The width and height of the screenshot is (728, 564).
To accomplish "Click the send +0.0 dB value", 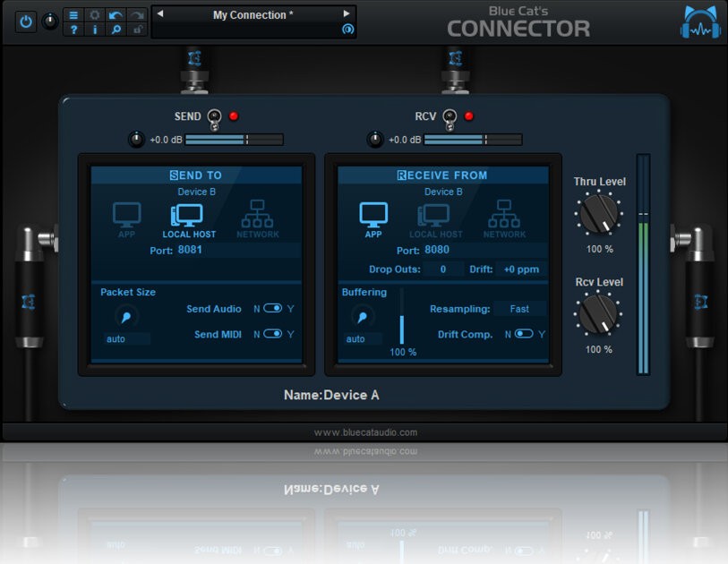I will coord(166,140).
